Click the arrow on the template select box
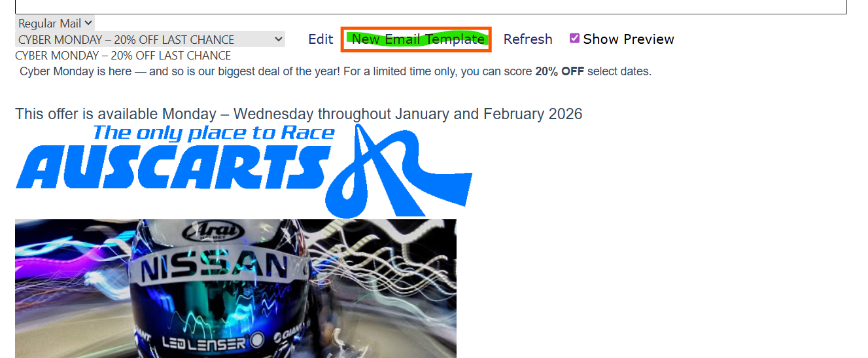Image resolution: width=868 pixels, height=358 pixels. 279,39
